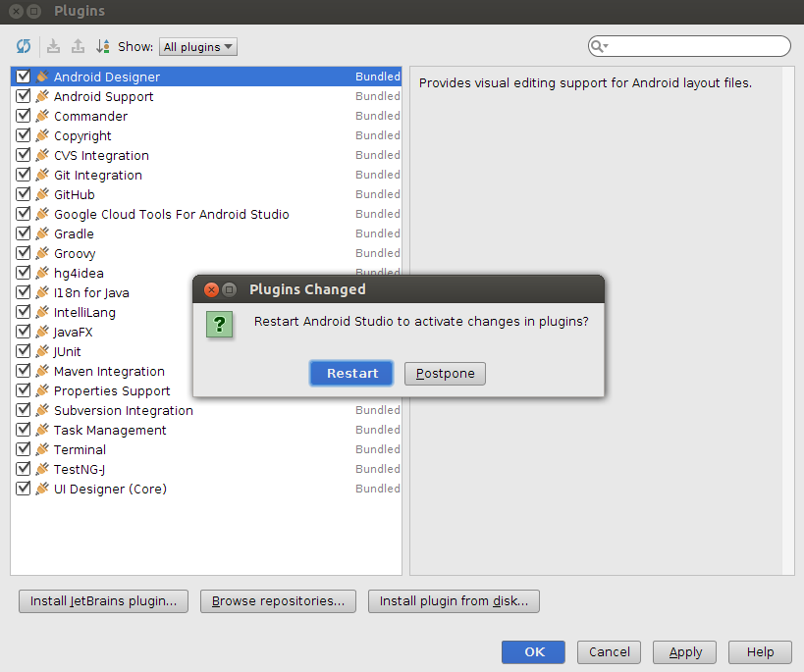The width and height of the screenshot is (804, 672).
Task: Click the Terminal plugin icon
Action: (x=42, y=449)
